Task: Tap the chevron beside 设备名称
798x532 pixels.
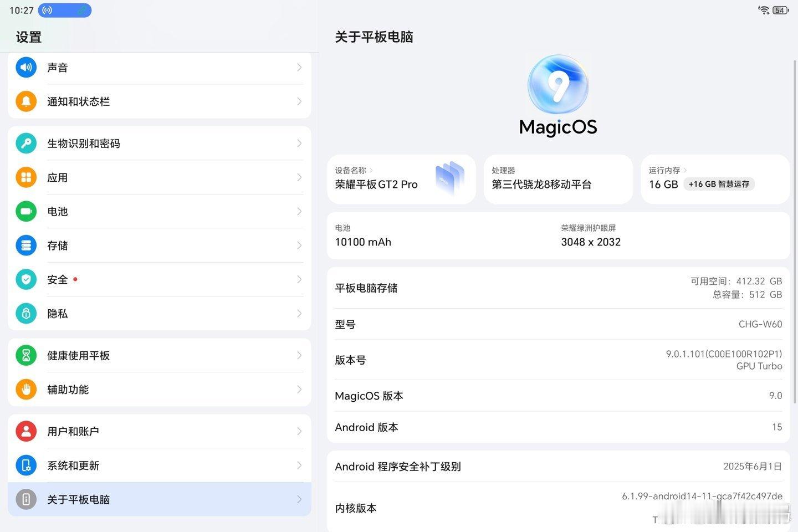Action: pyautogui.click(x=371, y=171)
